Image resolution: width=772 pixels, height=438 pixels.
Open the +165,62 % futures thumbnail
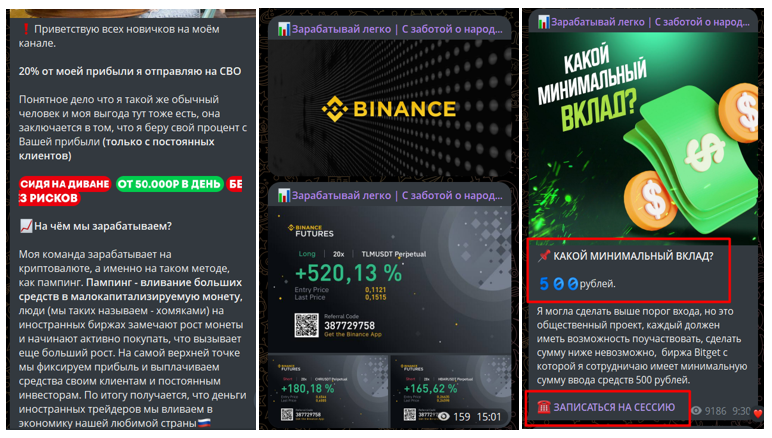(451, 391)
